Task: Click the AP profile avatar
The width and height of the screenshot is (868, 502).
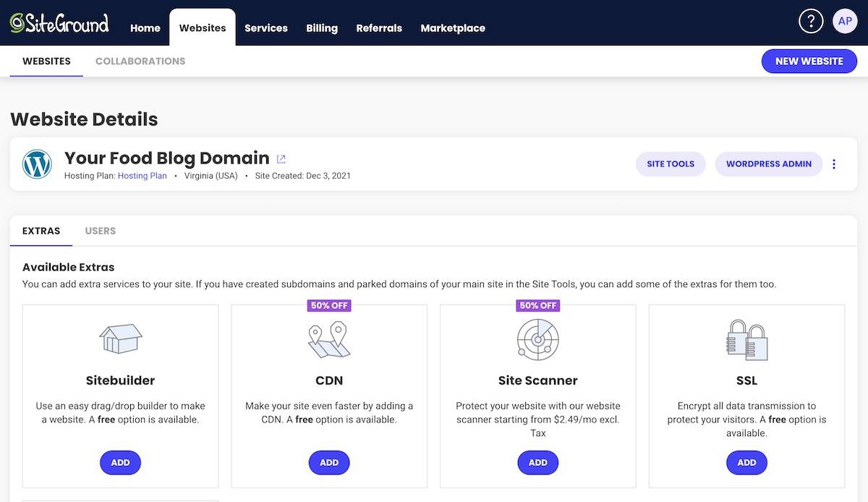Action: tap(845, 20)
